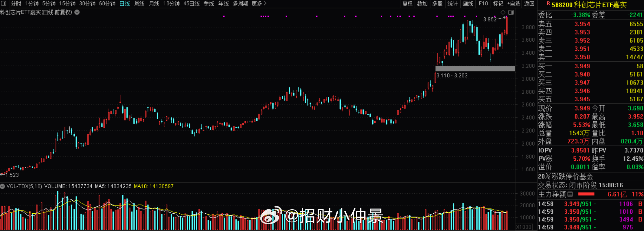This screenshot has height=231, width=644.
Task: Switch to the 周线 weekly chart
Action: click(139, 3)
